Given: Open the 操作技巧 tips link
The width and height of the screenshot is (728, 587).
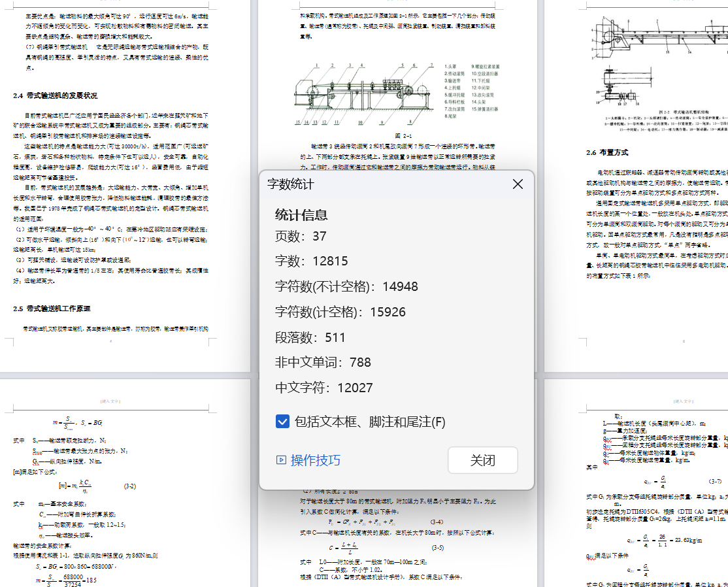Looking at the screenshot, I should (x=315, y=460).
